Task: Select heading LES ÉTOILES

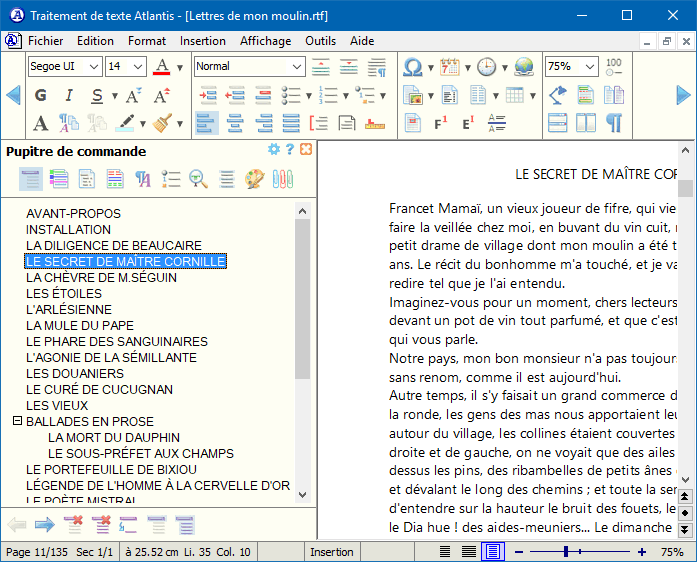Action: tap(64, 293)
